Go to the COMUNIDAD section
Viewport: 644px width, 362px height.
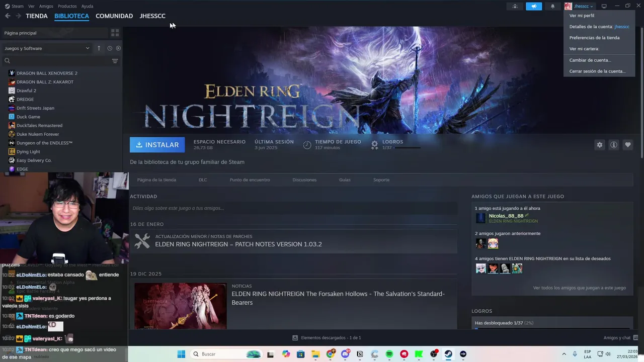point(114,16)
